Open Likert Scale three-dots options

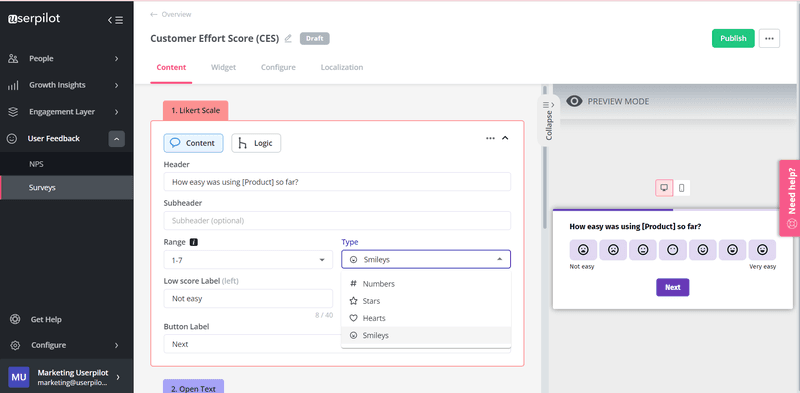(490, 138)
